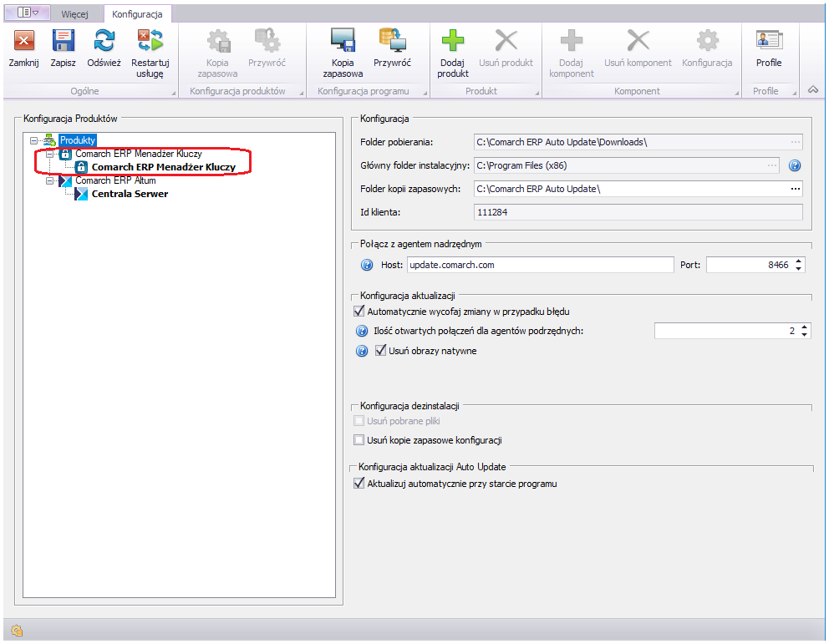The image size is (829, 644).
Task: Click Restartuj usługę icon
Action: point(150,41)
